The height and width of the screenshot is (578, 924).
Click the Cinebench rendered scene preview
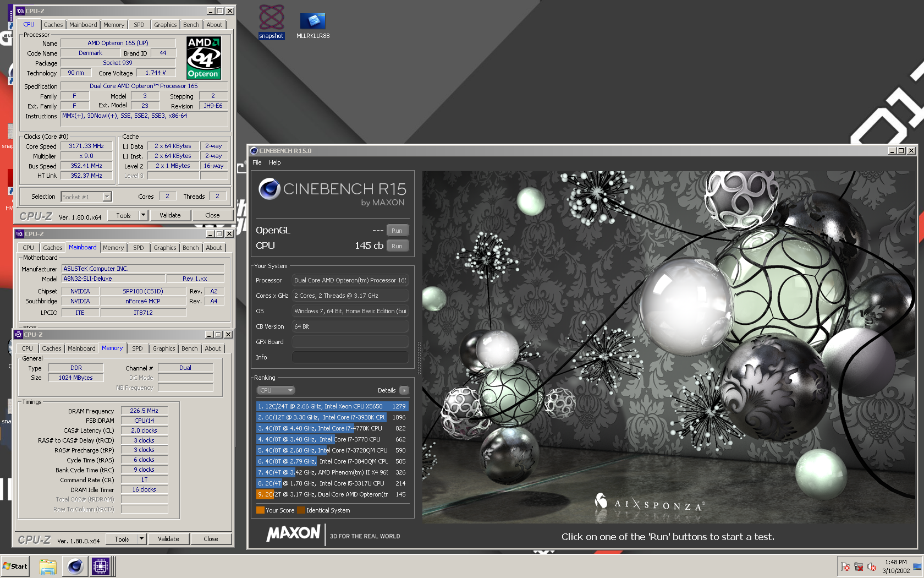click(668, 347)
